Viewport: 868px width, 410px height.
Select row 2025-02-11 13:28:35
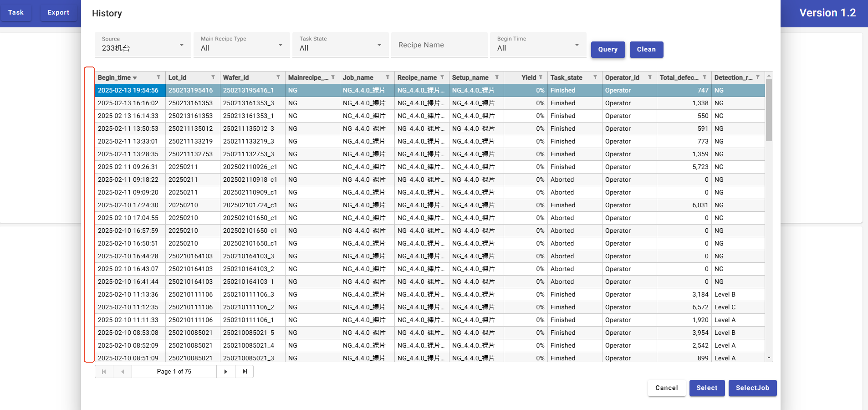click(x=430, y=154)
